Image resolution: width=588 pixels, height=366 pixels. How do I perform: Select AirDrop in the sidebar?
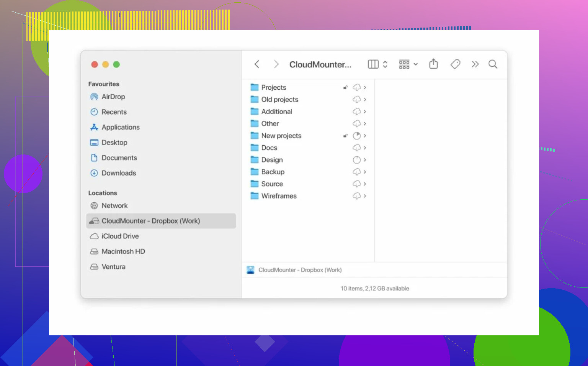pyautogui.click(x=113, y=97)
